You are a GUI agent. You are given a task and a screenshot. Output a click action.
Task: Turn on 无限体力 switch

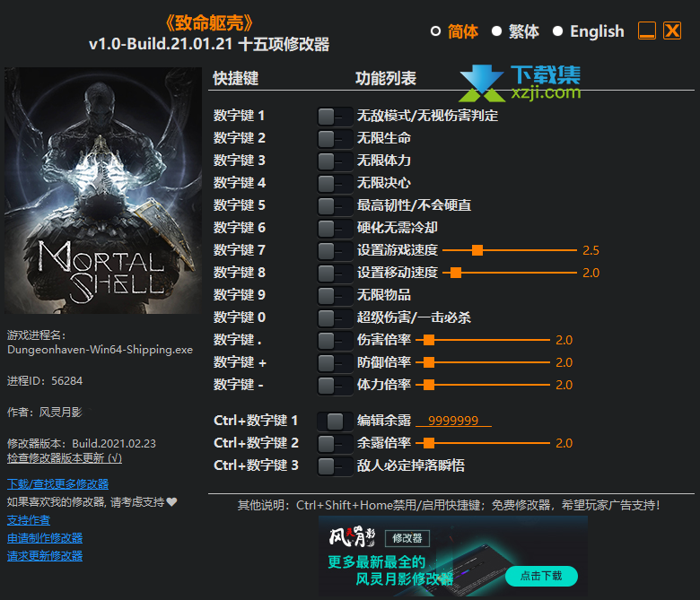point(335,161)
